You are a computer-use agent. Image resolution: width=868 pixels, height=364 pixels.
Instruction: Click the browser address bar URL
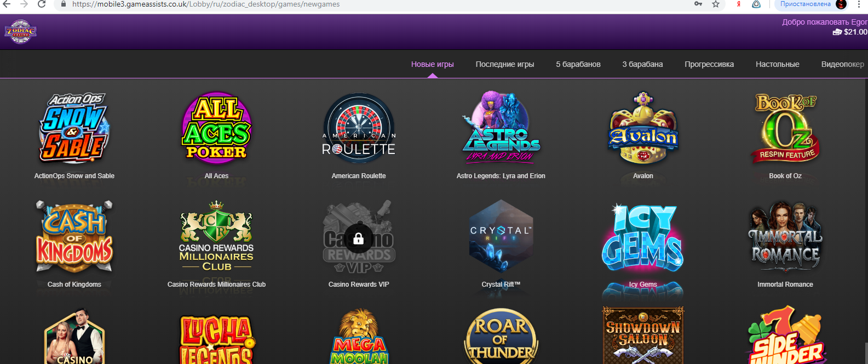point(206,4)
